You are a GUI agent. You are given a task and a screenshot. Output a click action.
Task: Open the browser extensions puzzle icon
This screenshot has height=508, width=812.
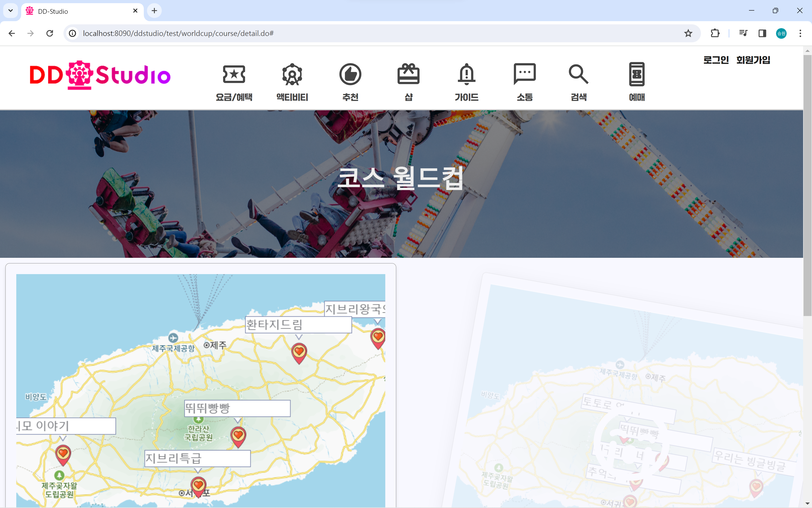[715, 33]
